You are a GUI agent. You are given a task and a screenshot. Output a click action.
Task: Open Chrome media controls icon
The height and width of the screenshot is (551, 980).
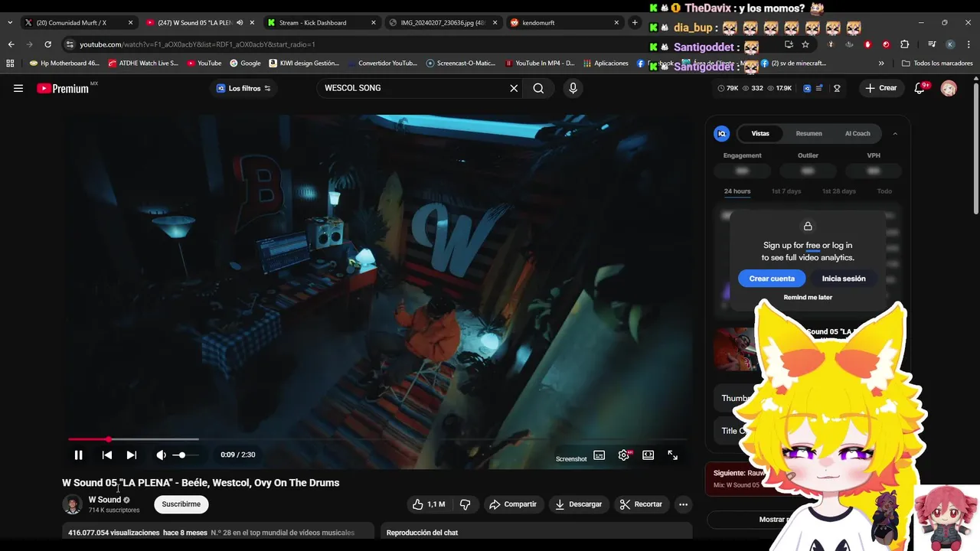932,44
